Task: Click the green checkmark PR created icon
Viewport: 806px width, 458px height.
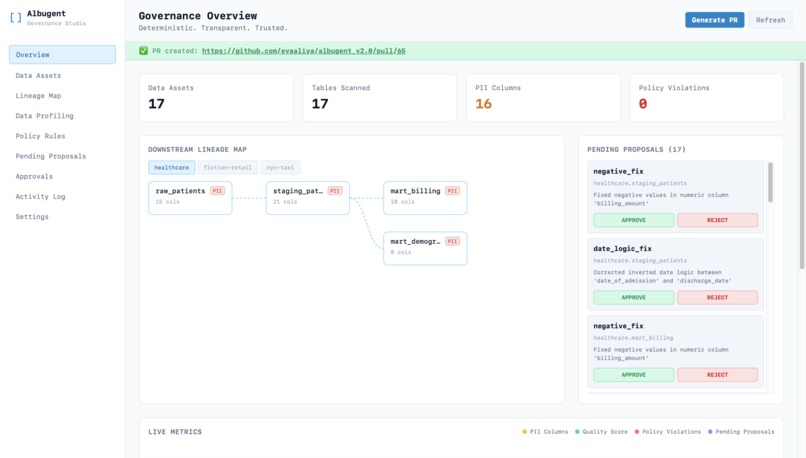Action: point(143,50)
